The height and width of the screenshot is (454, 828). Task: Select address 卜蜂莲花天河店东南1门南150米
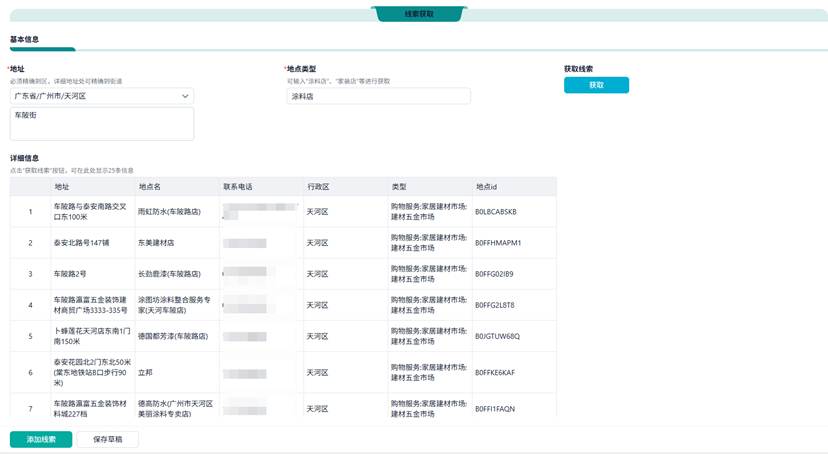pos(91,336)
